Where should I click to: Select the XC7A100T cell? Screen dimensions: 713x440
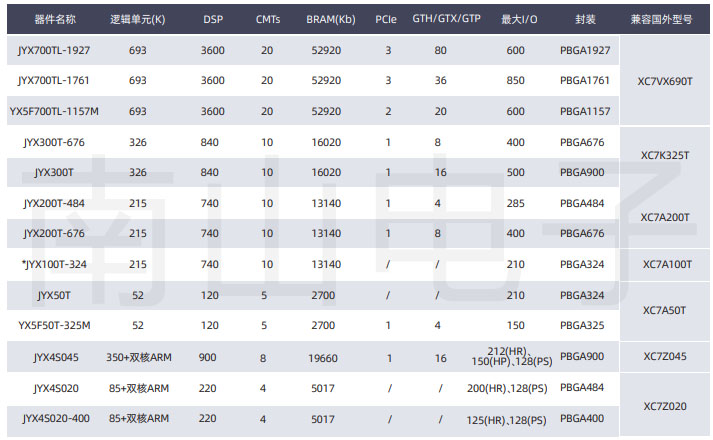coord(667,265)
